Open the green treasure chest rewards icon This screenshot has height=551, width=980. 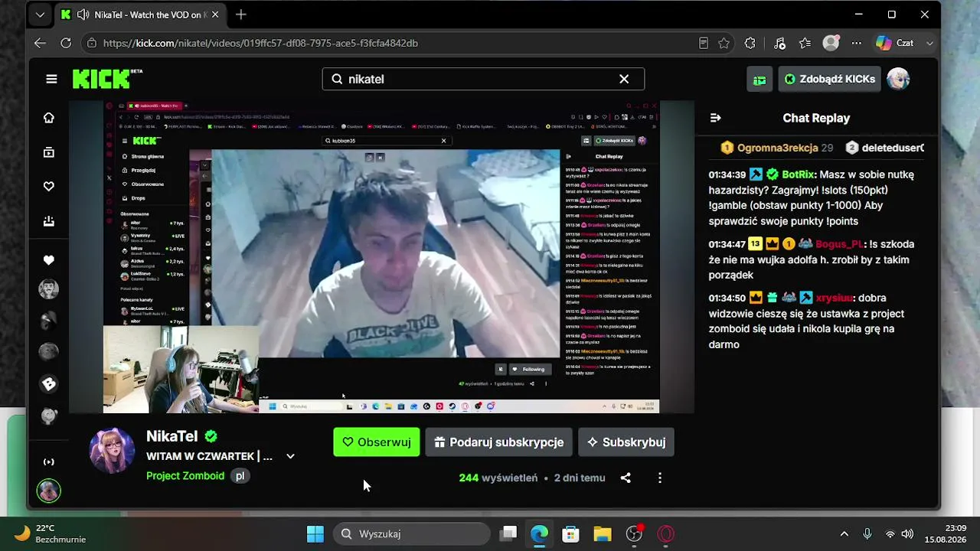[759, 79]
